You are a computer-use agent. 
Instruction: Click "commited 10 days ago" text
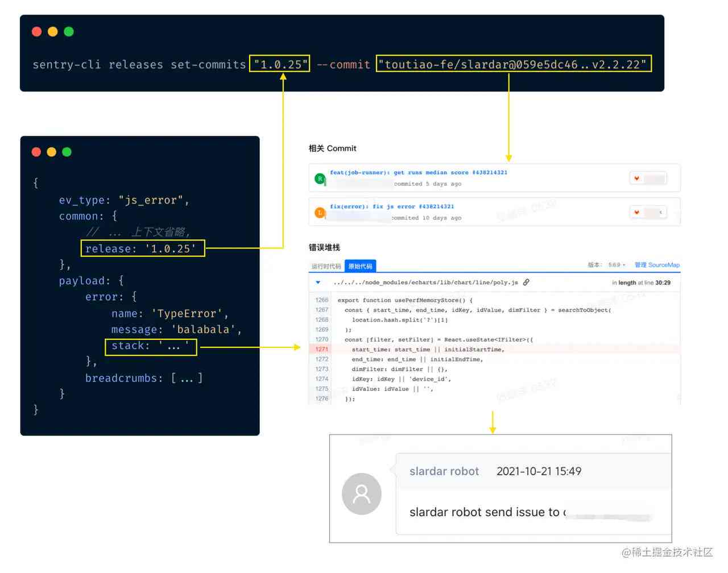point(427,218)
